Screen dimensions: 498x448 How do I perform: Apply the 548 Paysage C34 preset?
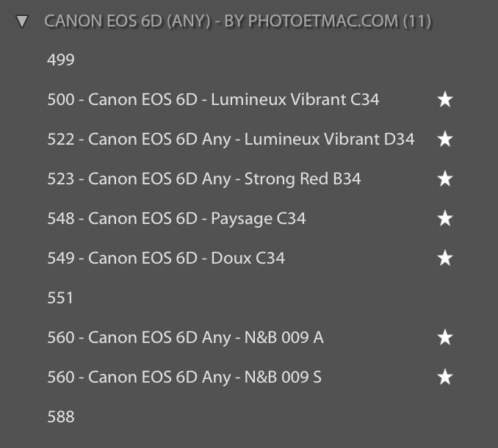pos(176,219)
